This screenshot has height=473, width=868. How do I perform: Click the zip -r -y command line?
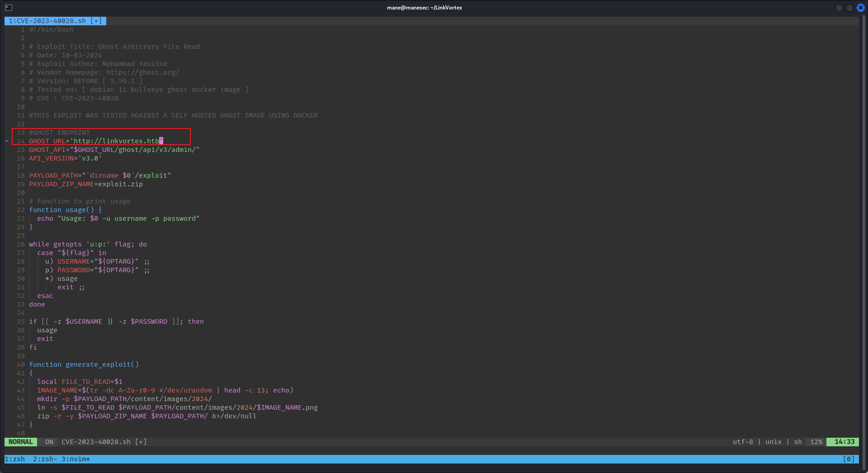[x=147, y=416]
